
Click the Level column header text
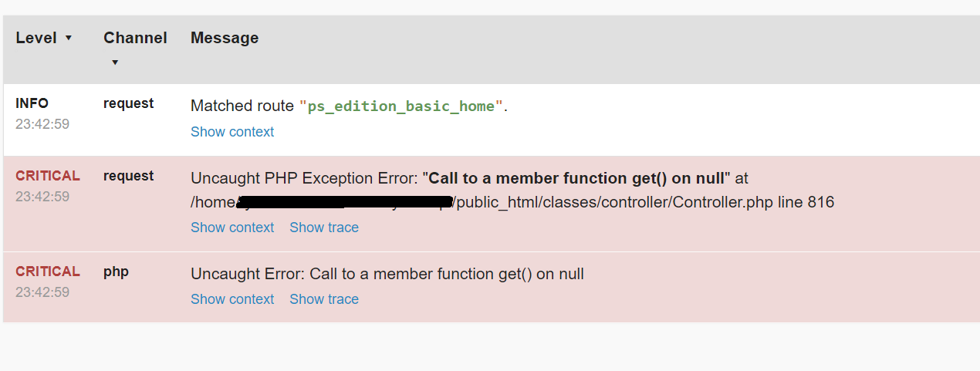coord(36,38)
